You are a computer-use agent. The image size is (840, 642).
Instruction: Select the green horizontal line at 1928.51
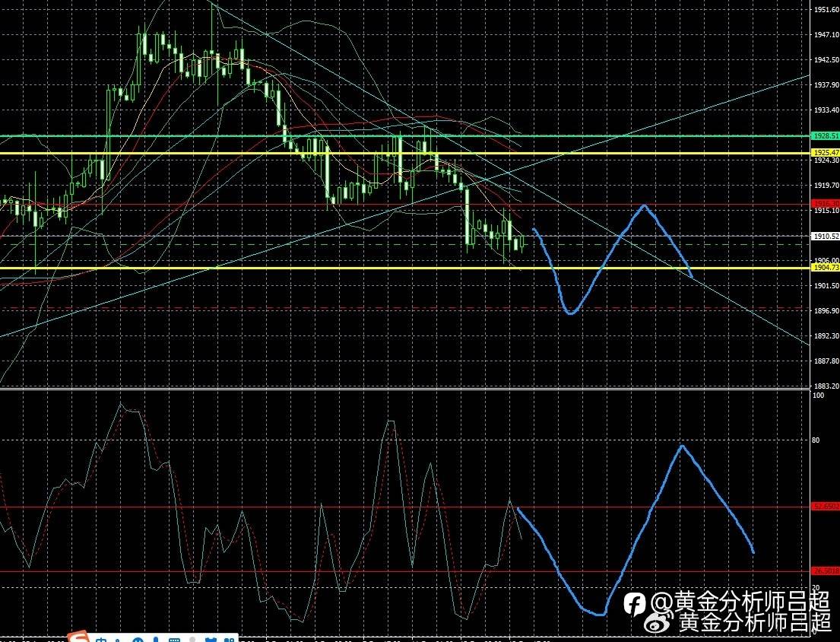[405, 136]
